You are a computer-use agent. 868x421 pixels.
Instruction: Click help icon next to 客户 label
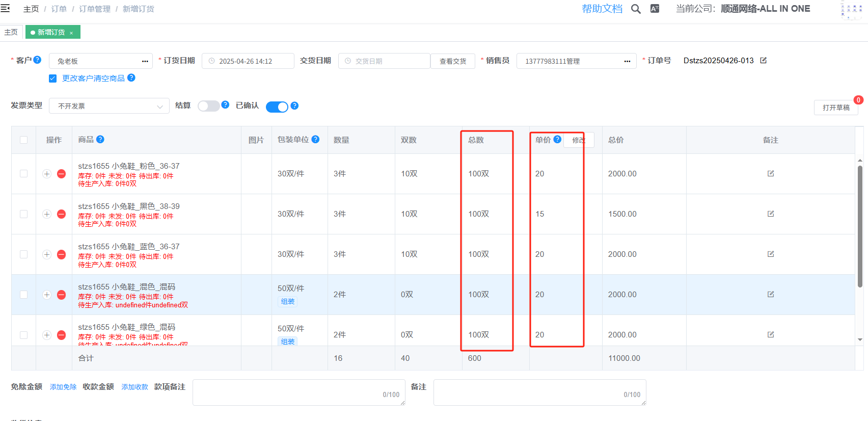point(37,60)
